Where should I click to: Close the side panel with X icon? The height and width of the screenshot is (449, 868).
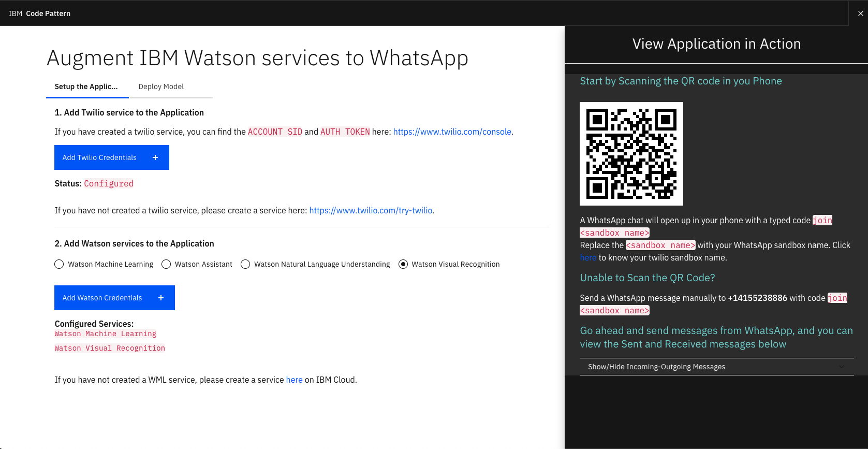[860, 13]
